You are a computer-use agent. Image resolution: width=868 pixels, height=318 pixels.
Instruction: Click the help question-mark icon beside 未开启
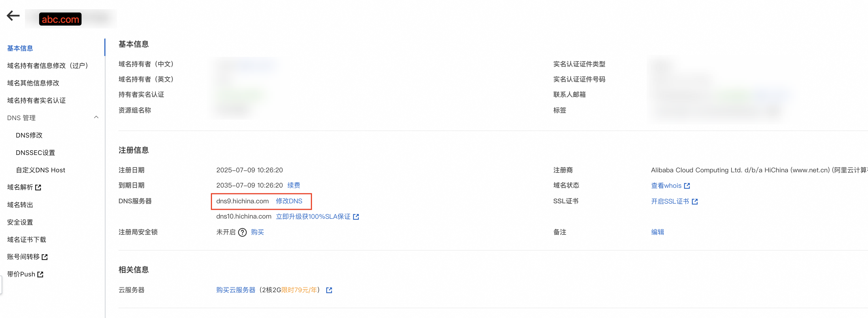pyautogui.click(x=242, y=232)
